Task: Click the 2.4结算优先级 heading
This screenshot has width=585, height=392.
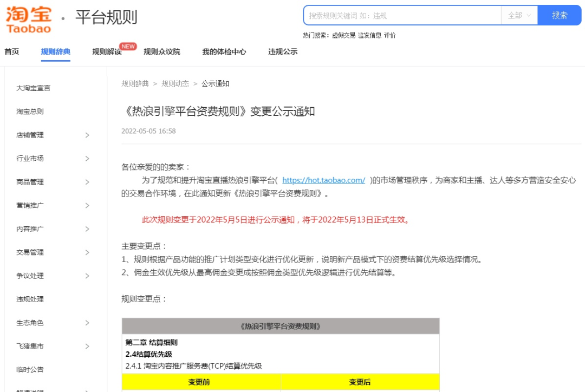Action: pos(149,354)
